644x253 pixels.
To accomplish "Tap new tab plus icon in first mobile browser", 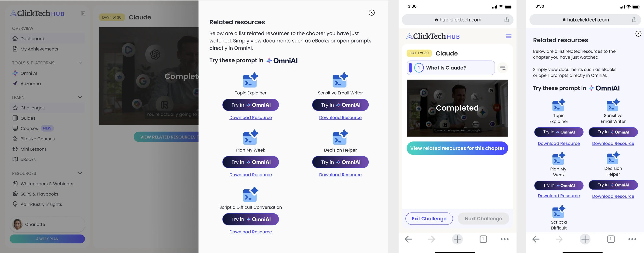I will tap(457, 239).
